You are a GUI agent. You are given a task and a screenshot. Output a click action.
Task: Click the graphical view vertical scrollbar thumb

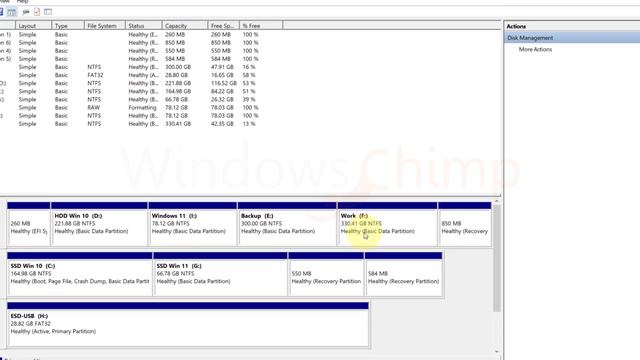[x=497, y=258]
